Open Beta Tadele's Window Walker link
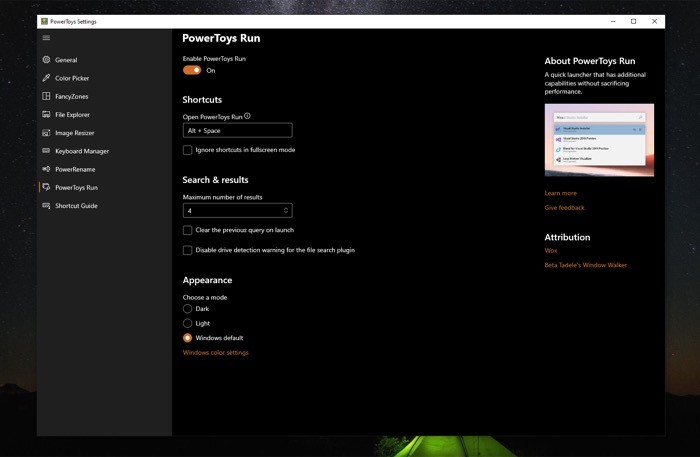Image resolution: width=700 pixels, height=457 pixels. pos(585,265)
